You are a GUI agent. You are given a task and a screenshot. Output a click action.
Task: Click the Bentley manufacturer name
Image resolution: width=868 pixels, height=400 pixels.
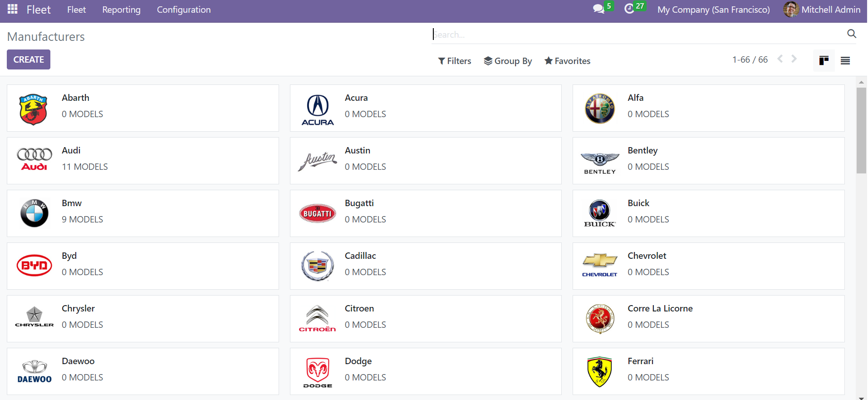642,150
